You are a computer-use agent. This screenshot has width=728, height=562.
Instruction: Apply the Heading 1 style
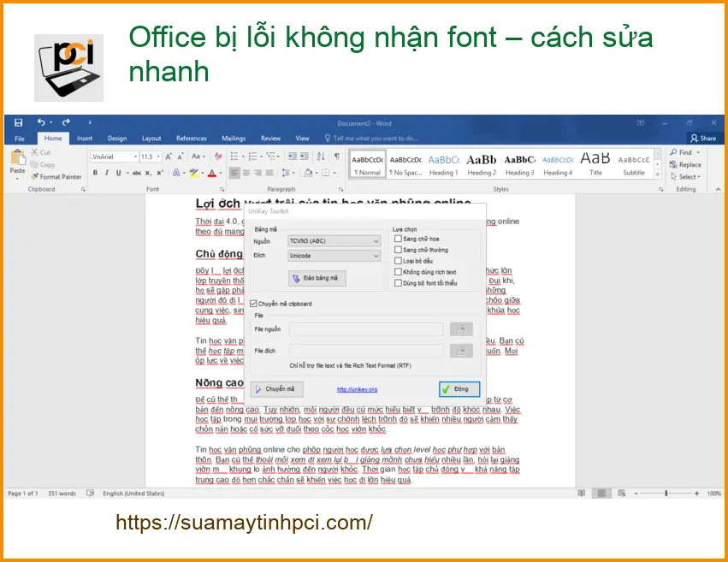coord(443,165)
